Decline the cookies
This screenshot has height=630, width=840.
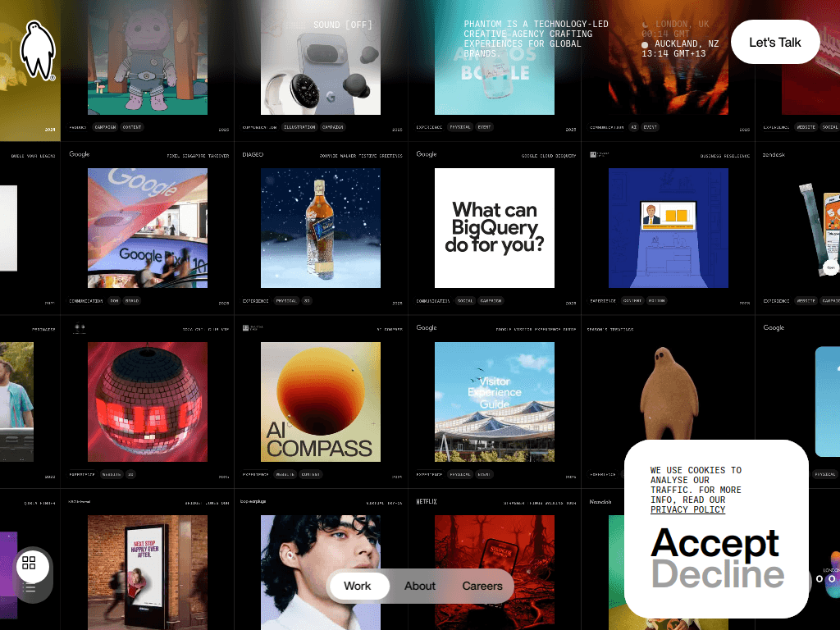coord(717,574)
